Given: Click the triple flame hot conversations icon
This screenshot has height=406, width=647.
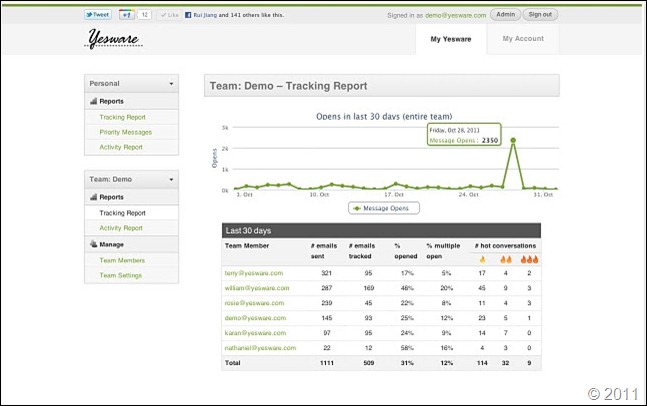Looking at the screenshot, I should pos(529,259).
